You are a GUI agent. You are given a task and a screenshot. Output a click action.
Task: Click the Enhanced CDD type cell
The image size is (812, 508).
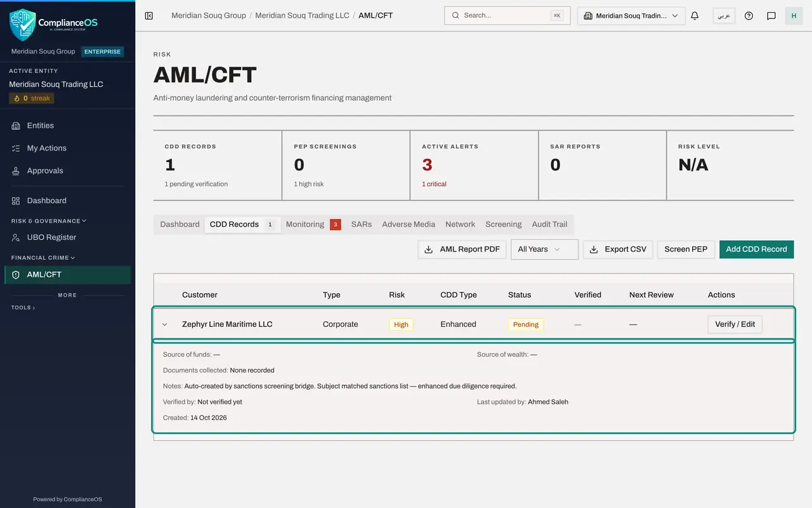pyautogui.click(x=458, y=324)
